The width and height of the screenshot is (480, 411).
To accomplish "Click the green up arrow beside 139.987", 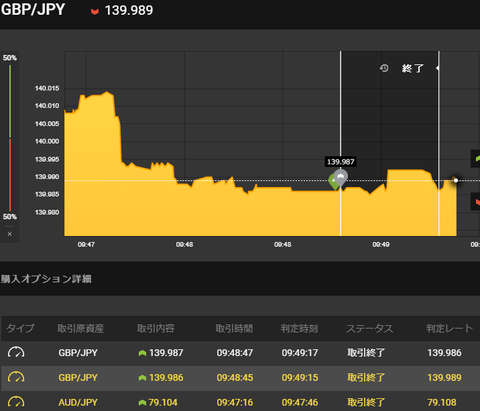I will [142, 353].
